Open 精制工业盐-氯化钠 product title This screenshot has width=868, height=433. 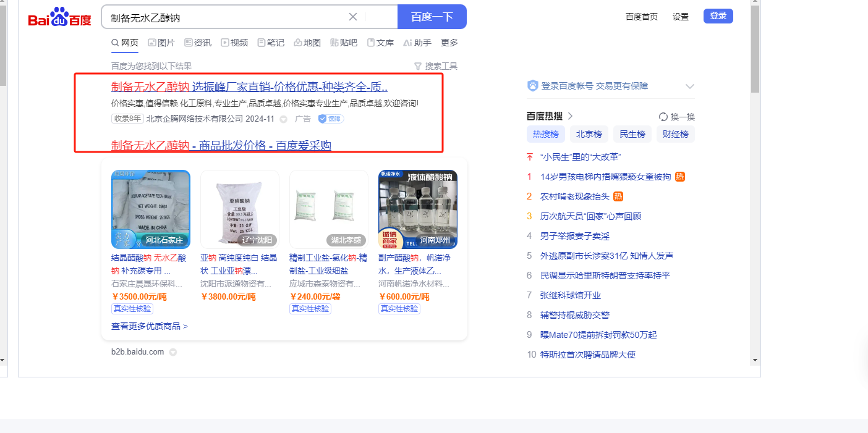[328, 264]
